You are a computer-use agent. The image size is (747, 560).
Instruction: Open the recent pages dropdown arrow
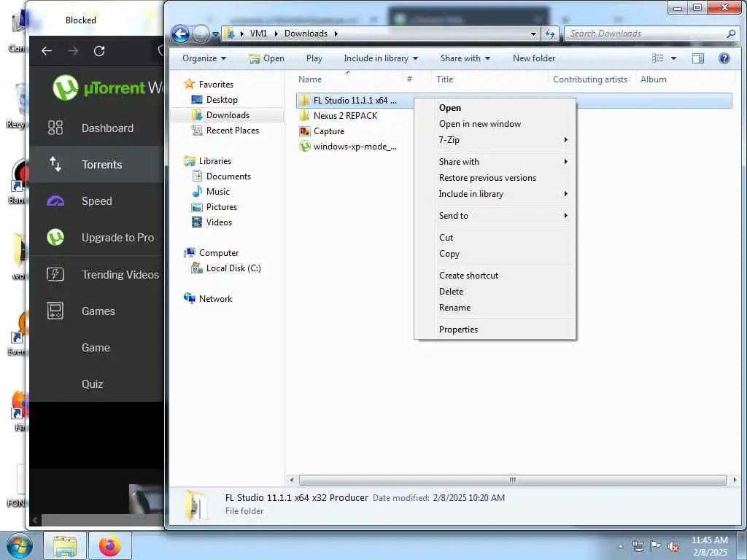tap(215, 34)
